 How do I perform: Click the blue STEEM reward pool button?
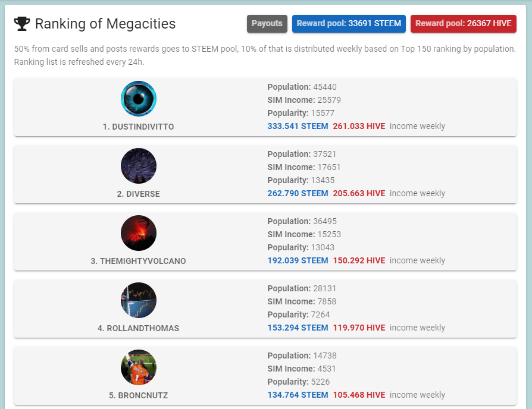tap(349, 24)
